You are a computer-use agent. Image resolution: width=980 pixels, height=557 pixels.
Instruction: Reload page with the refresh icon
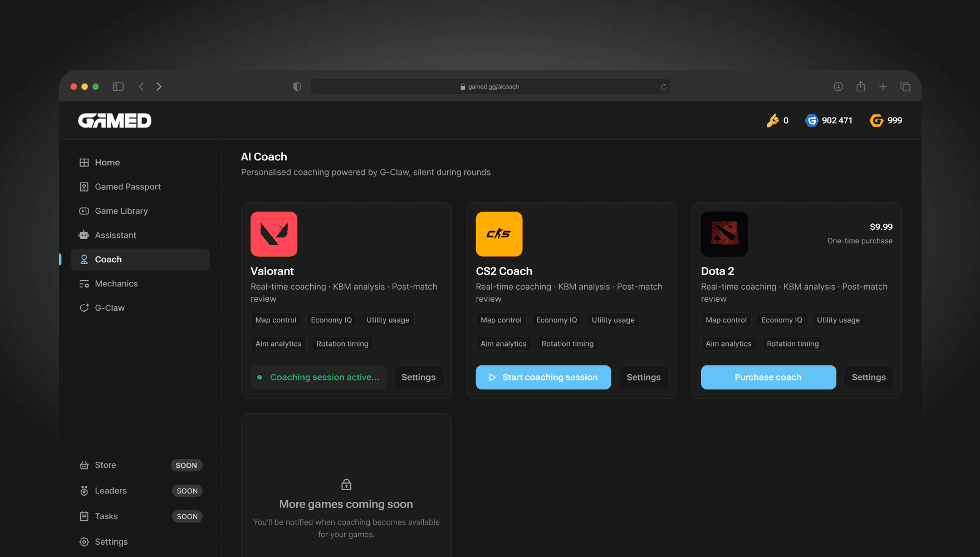point(663,87)
